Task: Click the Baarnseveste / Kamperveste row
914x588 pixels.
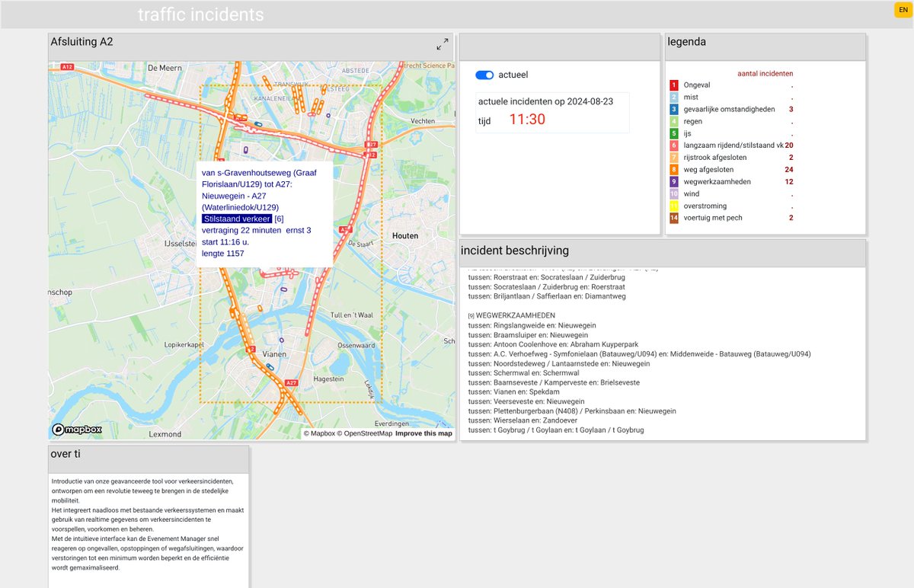Action: tap(554, 383)
